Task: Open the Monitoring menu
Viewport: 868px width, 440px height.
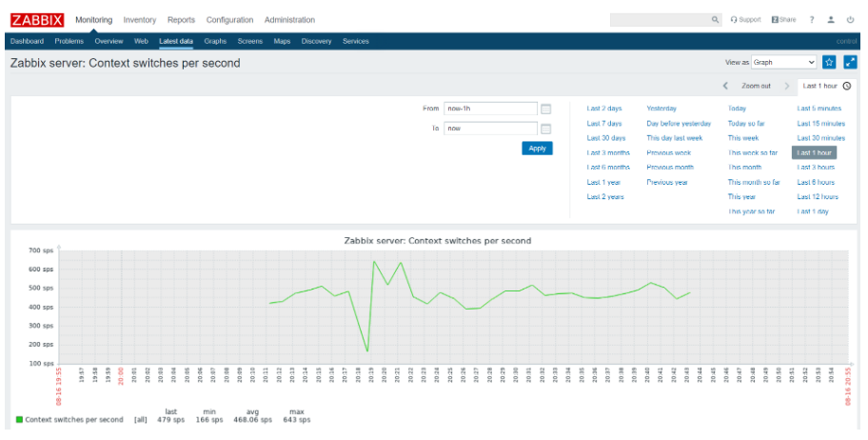Action: point(93,20)
